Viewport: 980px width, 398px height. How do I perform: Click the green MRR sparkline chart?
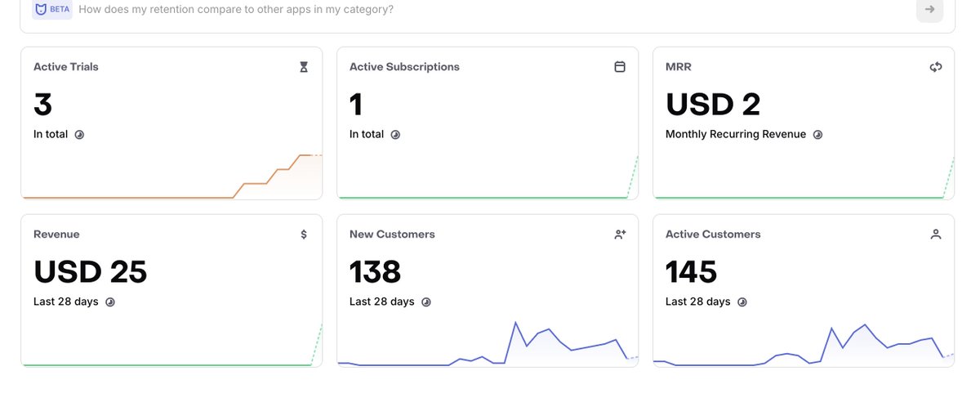coord(804,176)
